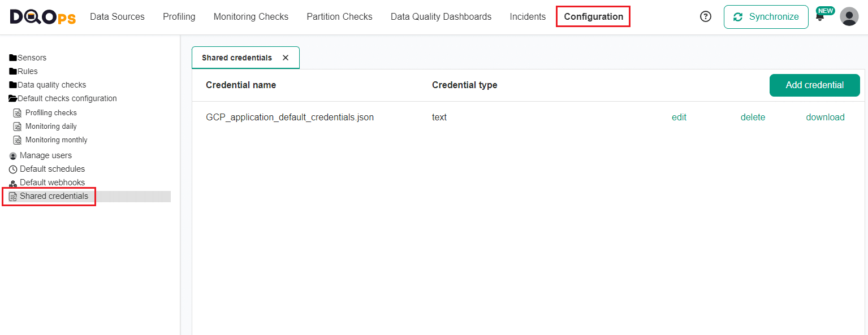Screen dimensions: 868x335
Task: Select the Configuration menu item
Action: (x=594, y=17)
